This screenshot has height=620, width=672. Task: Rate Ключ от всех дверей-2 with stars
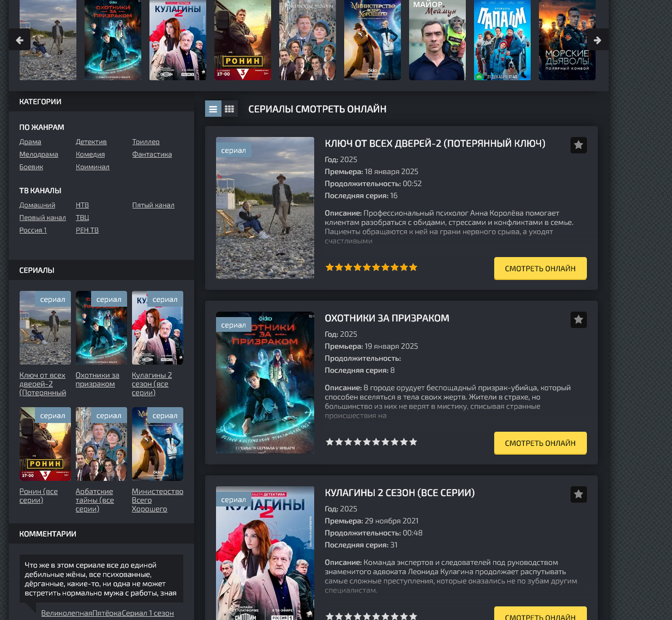pyautogui.click(x=371, y=267)
